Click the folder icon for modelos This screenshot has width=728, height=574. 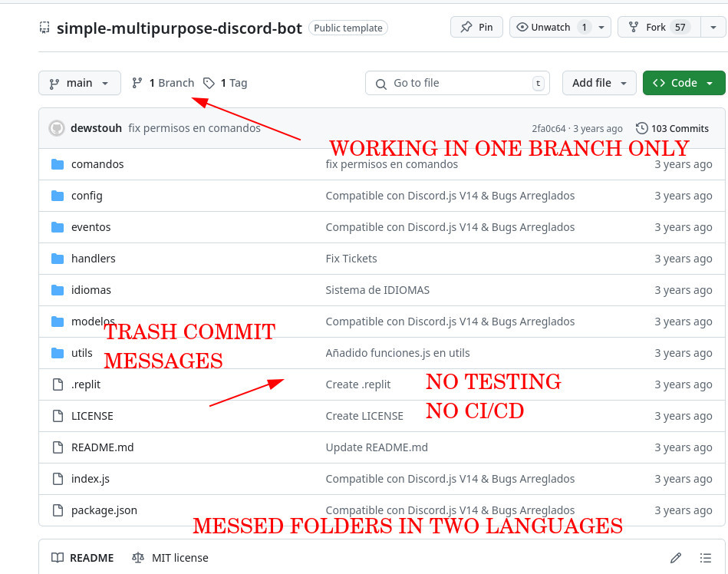point(58,322)
